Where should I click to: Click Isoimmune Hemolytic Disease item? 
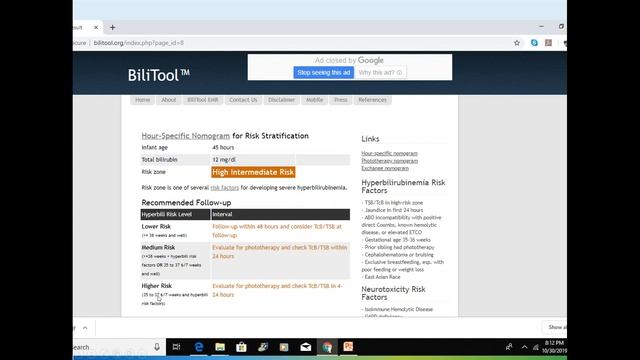click(397, 309)
